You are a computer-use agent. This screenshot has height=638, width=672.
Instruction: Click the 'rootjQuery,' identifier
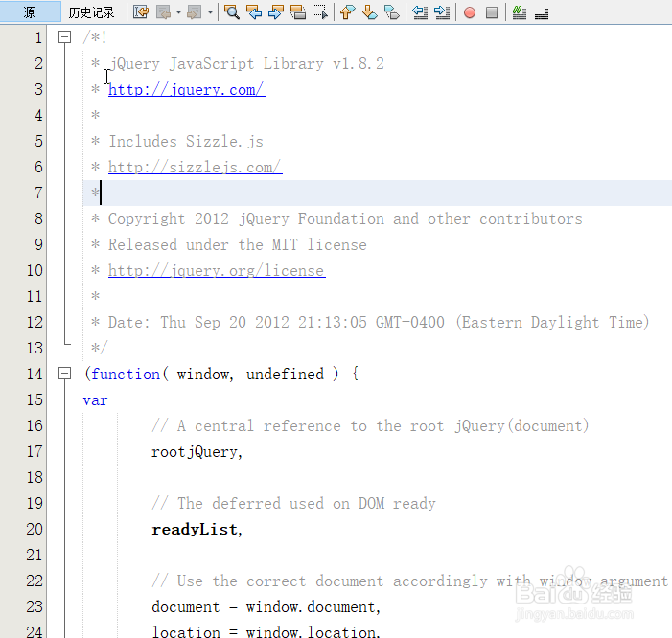(x=197, y=452)
